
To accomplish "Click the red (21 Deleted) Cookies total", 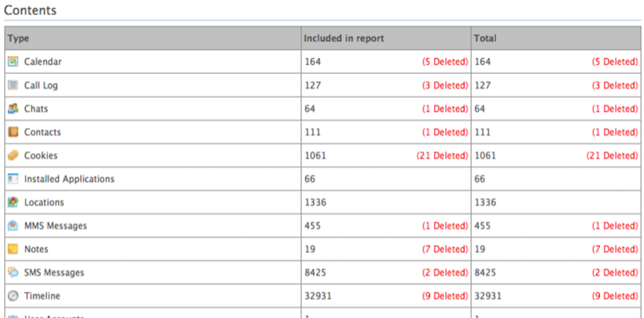I will (612, 155).
